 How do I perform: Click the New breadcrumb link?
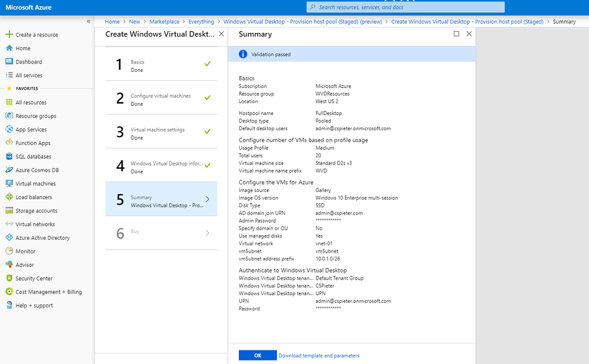coord(134,22)
